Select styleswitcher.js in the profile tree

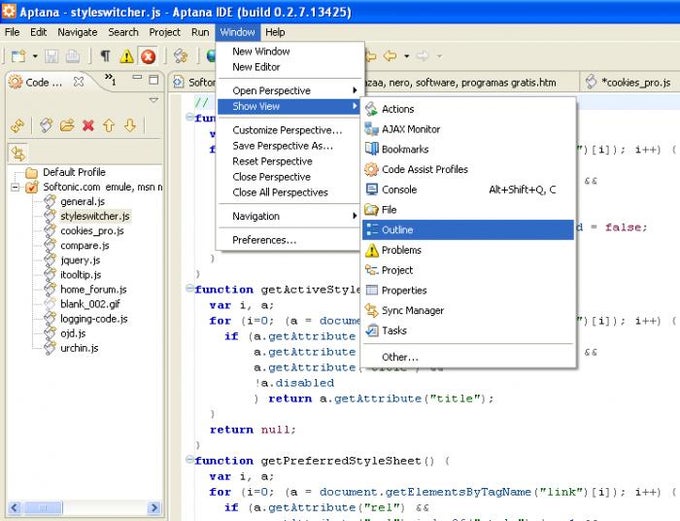point(95,216)
